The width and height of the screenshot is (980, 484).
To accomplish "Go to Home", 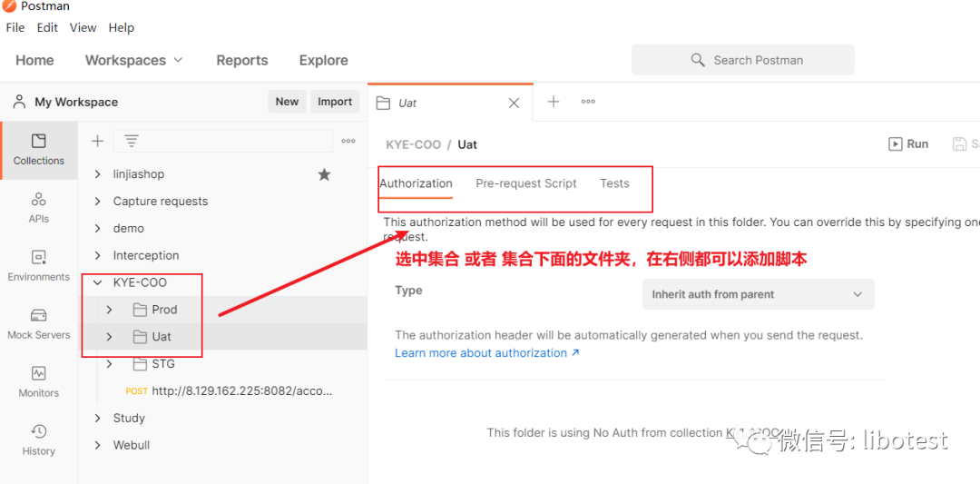I will [34, 60].
